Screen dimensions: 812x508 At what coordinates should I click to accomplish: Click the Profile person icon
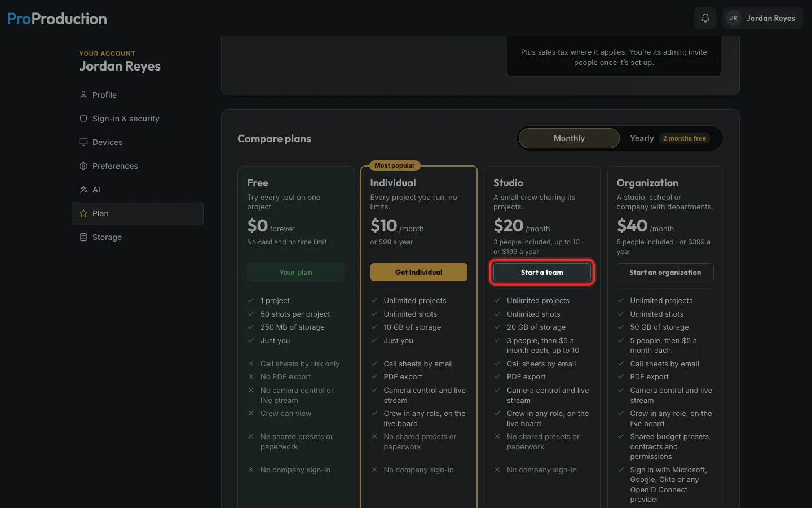83,95
